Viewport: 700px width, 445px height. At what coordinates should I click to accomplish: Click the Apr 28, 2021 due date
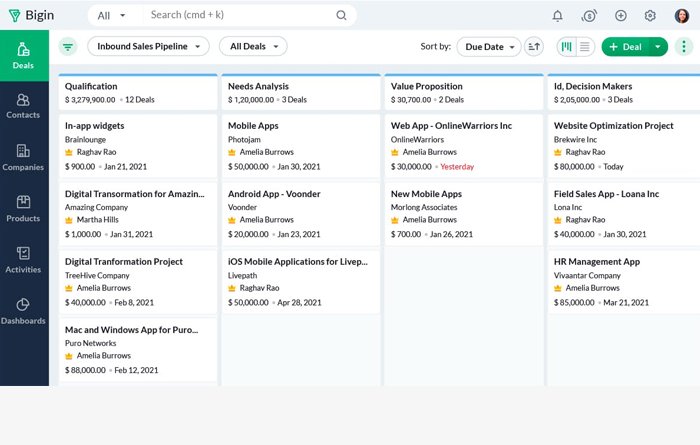point(299,303)
